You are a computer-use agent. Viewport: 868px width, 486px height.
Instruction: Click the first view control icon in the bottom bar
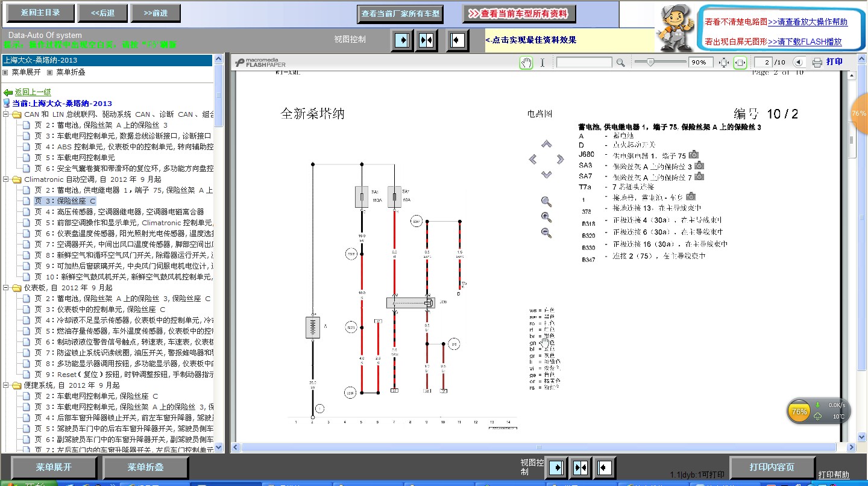[x=556, y=467]
